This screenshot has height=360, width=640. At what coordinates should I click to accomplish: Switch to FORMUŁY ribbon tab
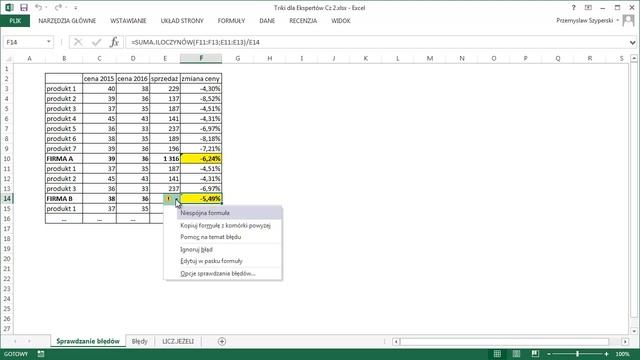coord(231,21)
